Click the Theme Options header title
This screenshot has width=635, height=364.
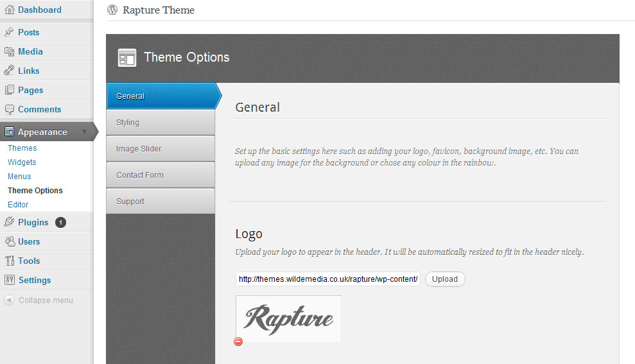[x=187, y=57]
